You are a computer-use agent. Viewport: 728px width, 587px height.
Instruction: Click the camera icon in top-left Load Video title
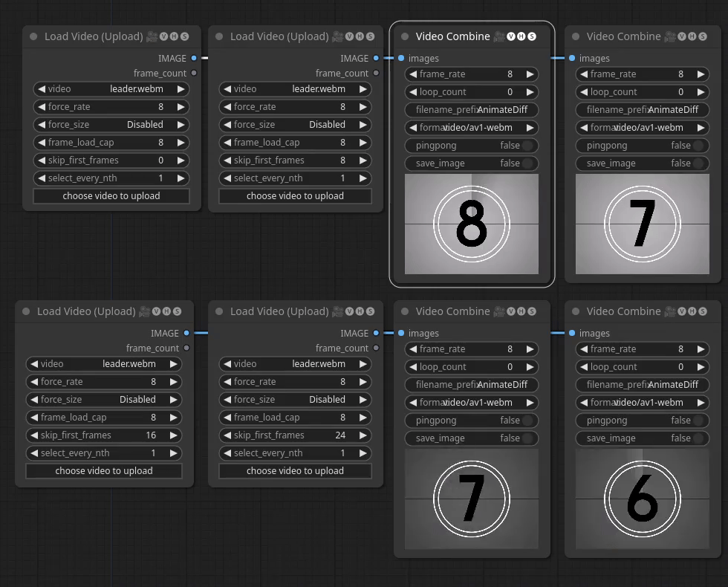pos(151,36)
